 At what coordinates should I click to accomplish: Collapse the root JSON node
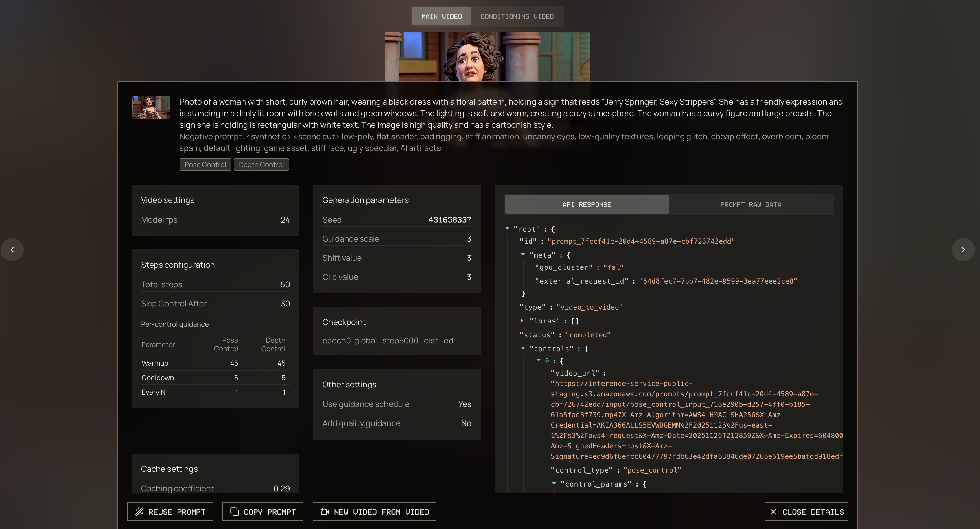point(507,228)
